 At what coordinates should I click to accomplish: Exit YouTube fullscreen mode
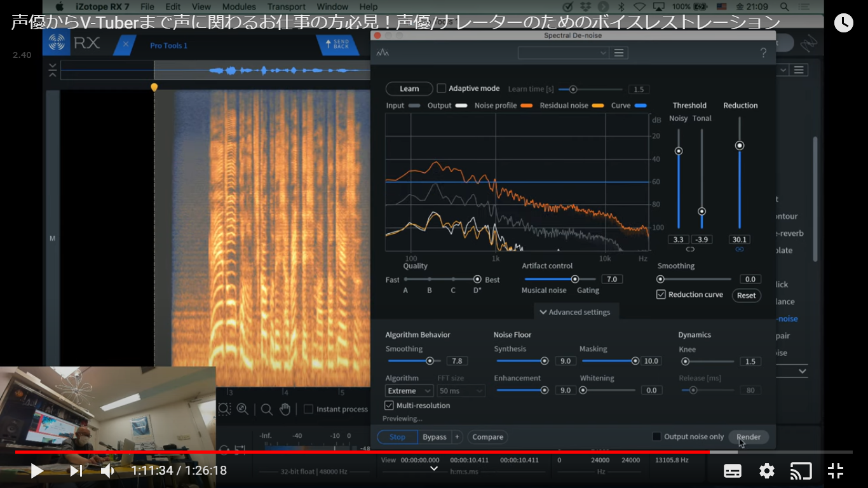(x=836, y=471)
